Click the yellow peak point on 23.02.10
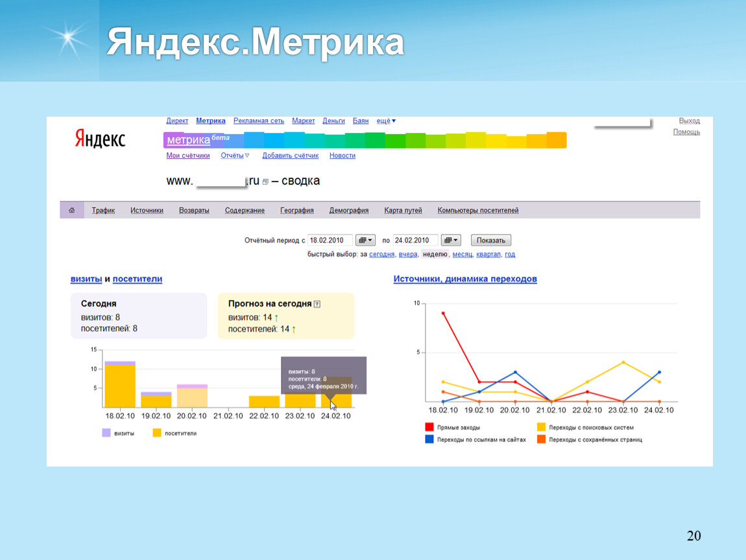 pyautogui.click(x=623, y=362)
